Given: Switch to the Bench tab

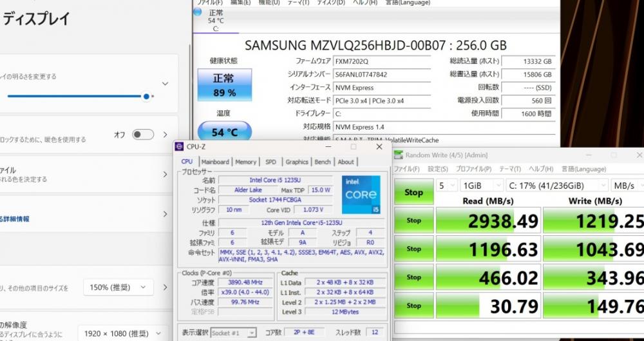Looking at the screenshot, I should 323,162.
